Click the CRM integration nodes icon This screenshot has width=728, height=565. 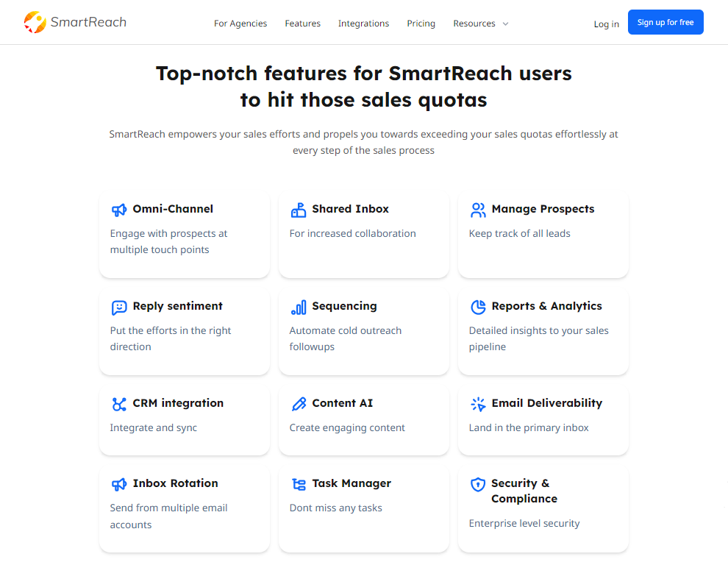(x=119, y=404)
